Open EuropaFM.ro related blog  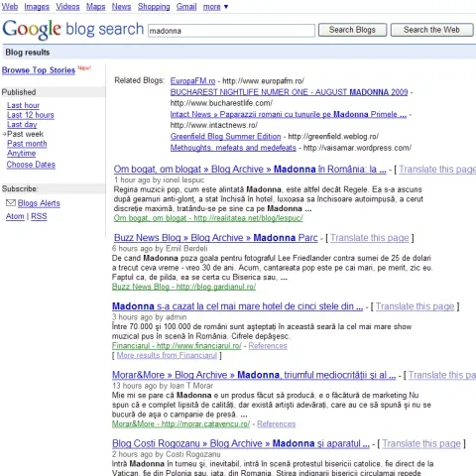click(192, 81)
